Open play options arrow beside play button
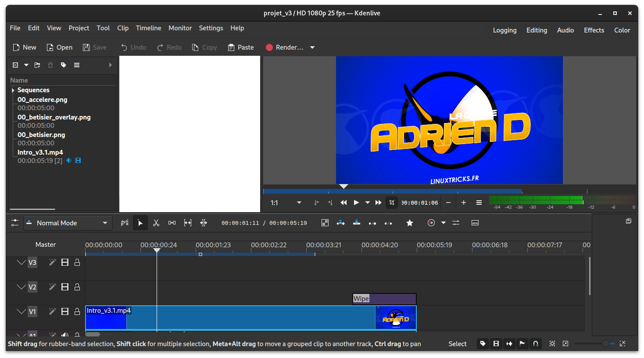The image size is (644, 358). [368, 203]
